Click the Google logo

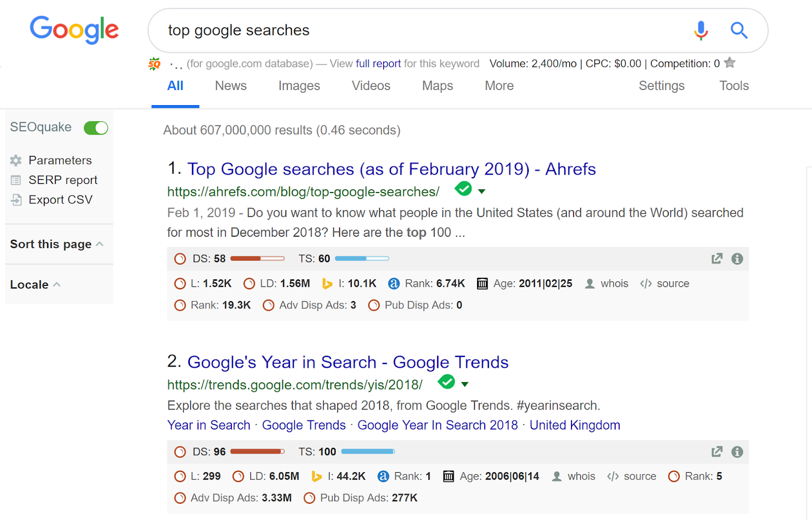click(x=74, y=29)
